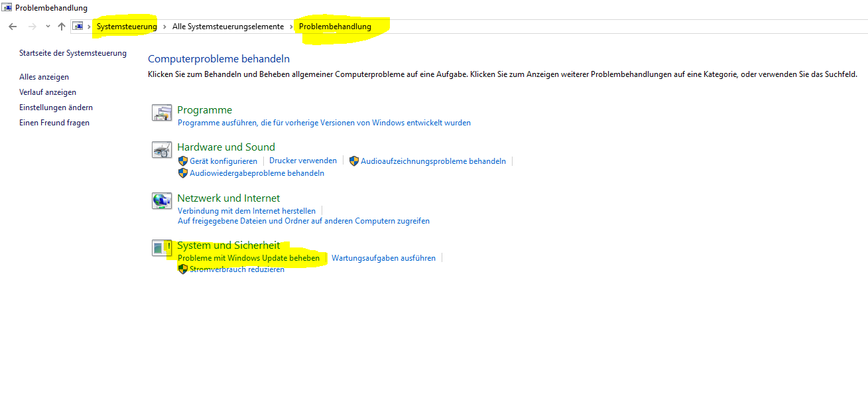868x416 pixels.
Task: Click Drucker verwenden link
Action: coord(303,161)
